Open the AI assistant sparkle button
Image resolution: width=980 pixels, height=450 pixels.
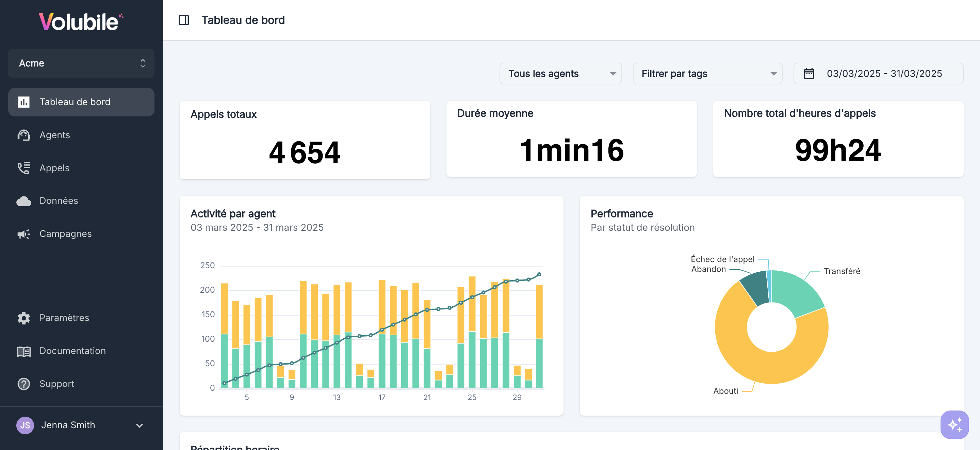point(954,424)
